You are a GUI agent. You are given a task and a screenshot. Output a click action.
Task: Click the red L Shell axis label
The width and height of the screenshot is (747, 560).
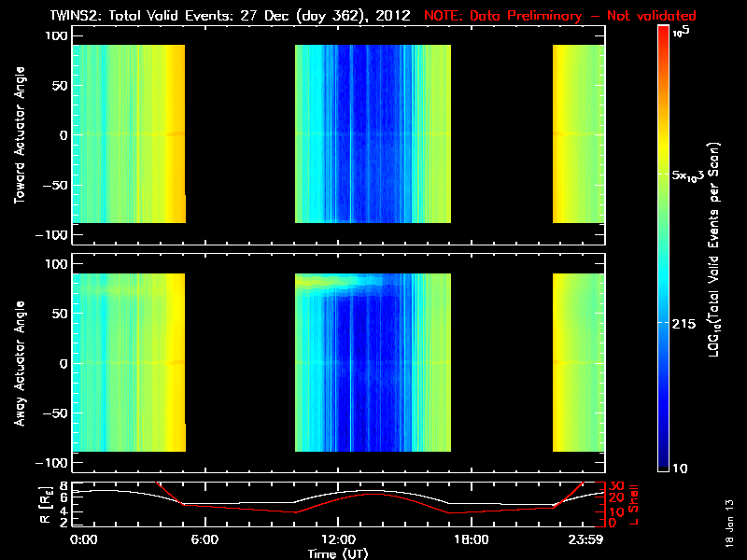coord(633,505)
